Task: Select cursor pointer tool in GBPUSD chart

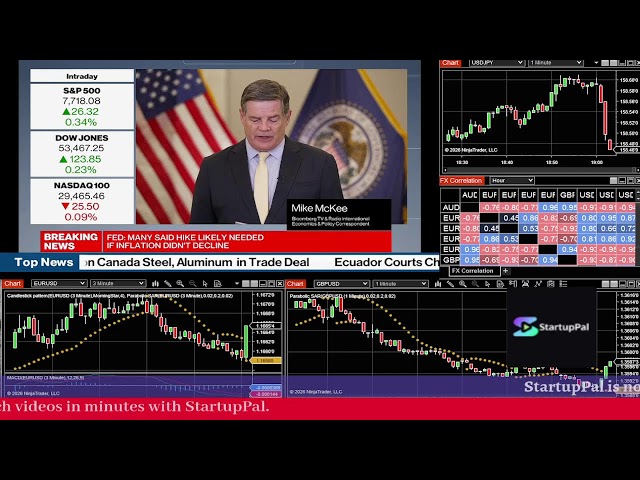Action: [x=487, y=284]
